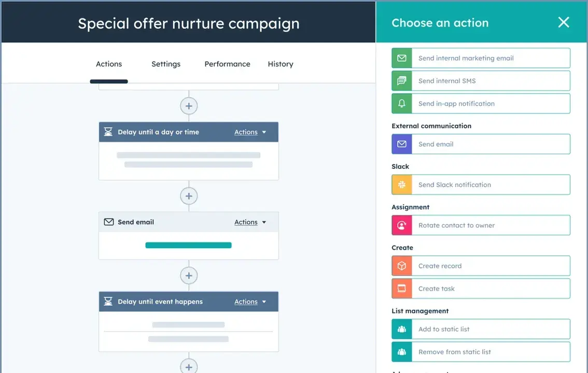588x373 pixels.
Task: Select the Slack logo icon
Action: pos(401,184)
